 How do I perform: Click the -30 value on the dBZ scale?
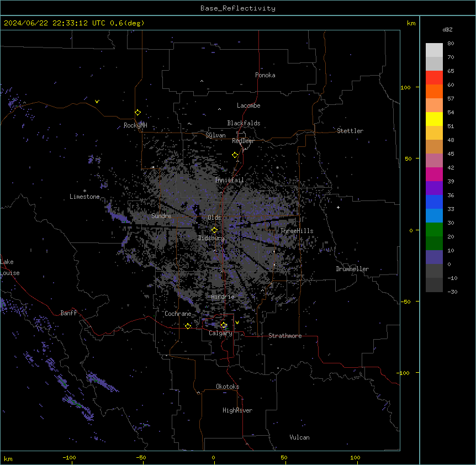[x=452, y=292]
